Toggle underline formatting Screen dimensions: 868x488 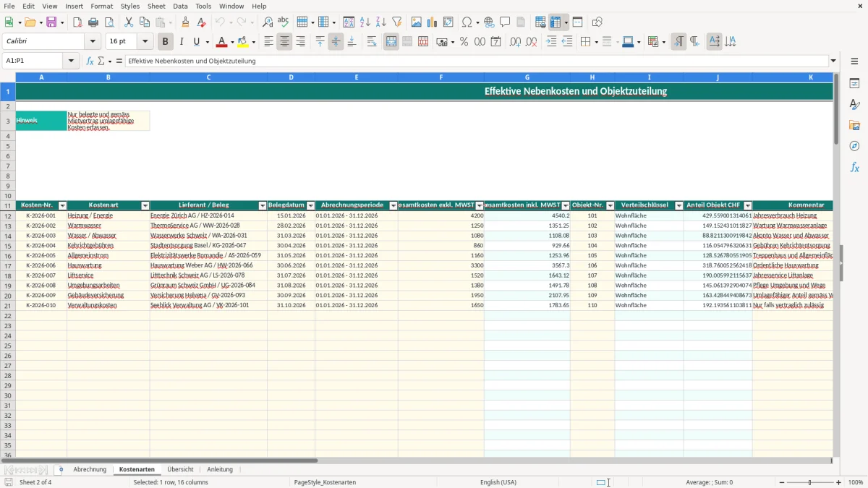tap(197, 42)
